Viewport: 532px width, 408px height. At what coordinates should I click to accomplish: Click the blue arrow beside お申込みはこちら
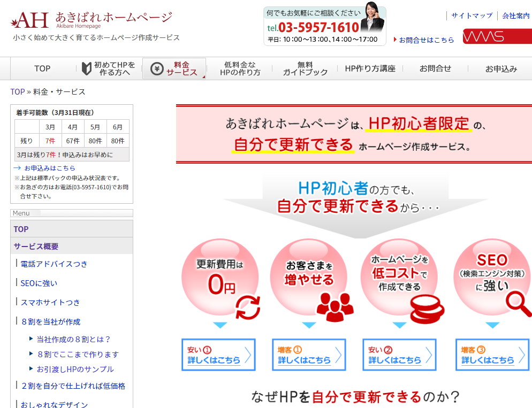17,168
